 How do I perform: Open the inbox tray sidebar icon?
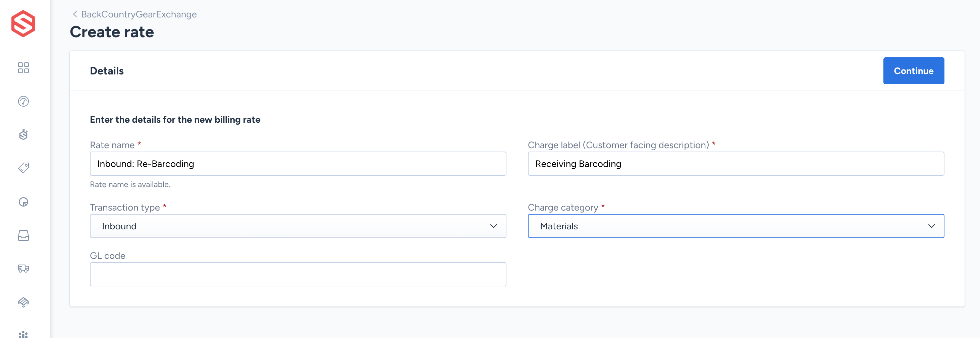(23, 235)
